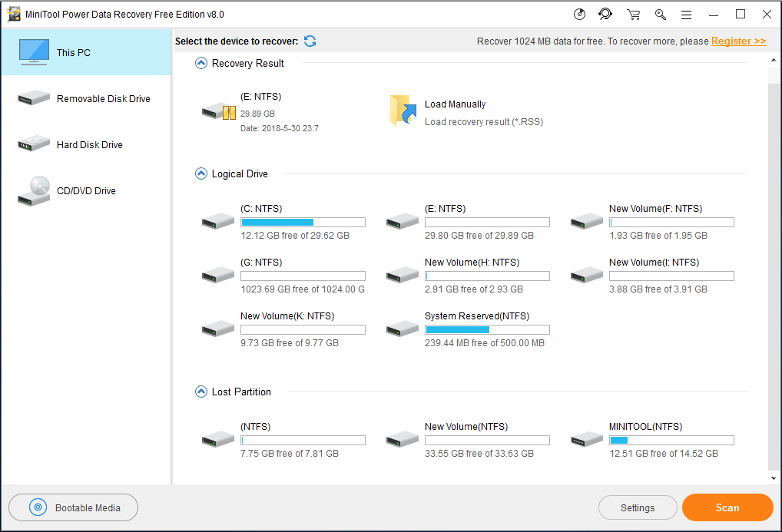Select the CD/DVD Drive category
Viewport: 782px width, 532px height.
coord(86,190)
